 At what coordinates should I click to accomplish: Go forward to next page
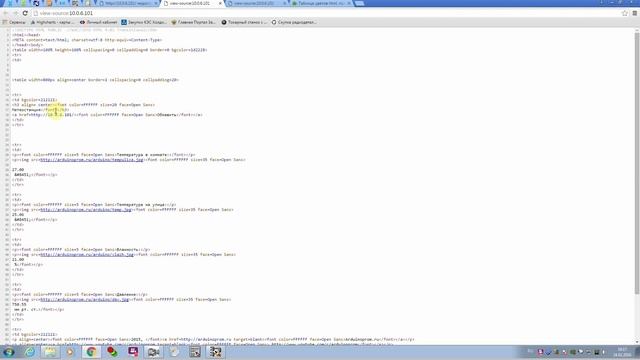15,13
